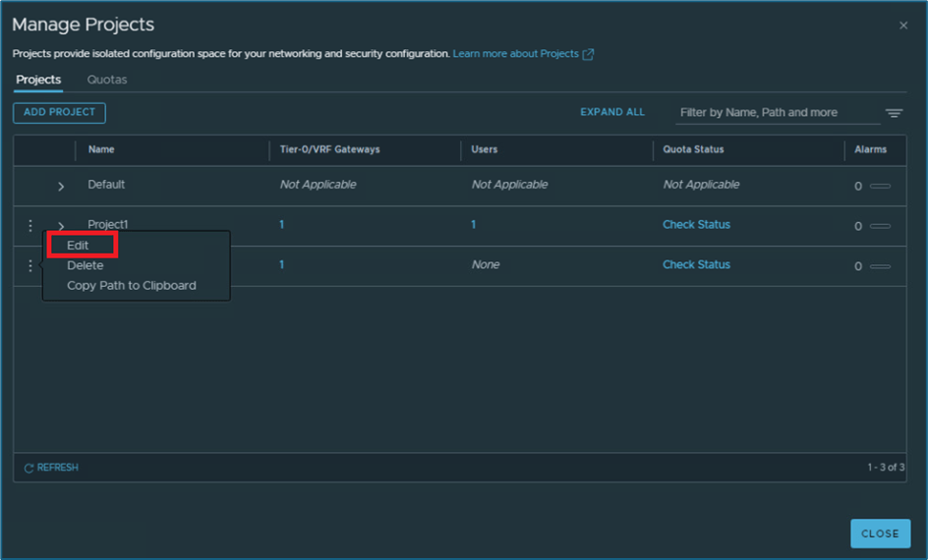The width and height of the screenshot is (928, 560).
Task: Click the three-dot menu on the third row
Action: tap(30, 265)
